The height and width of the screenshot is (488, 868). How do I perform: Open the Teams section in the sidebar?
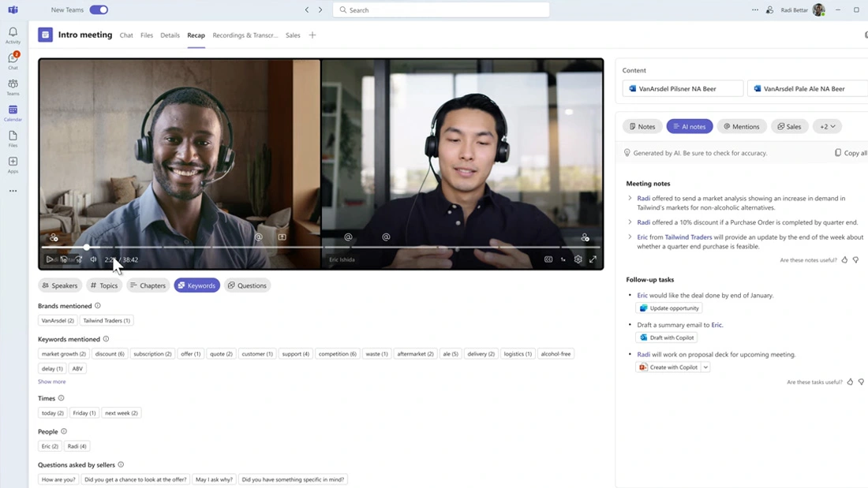point(13,87)
